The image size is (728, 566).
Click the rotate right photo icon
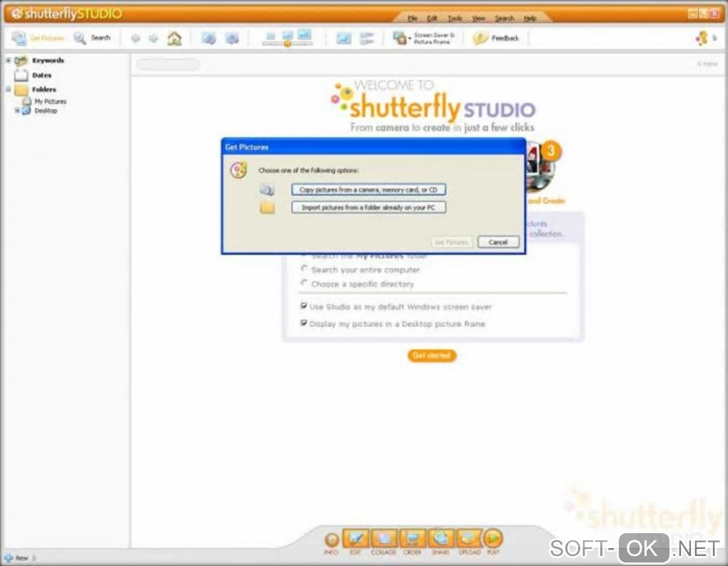coord(232,38)
